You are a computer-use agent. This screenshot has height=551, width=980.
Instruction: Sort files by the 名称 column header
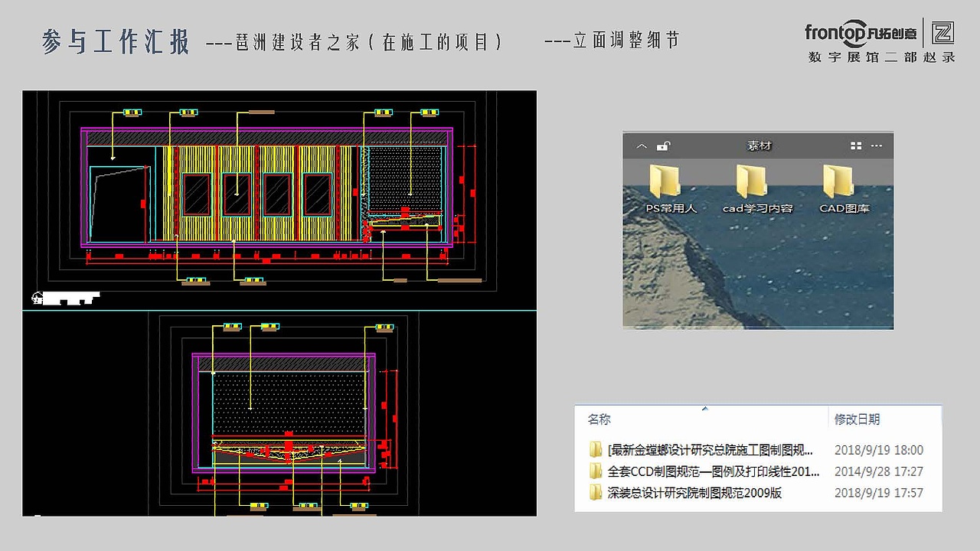pyautogui.click(x=598, y=419)
